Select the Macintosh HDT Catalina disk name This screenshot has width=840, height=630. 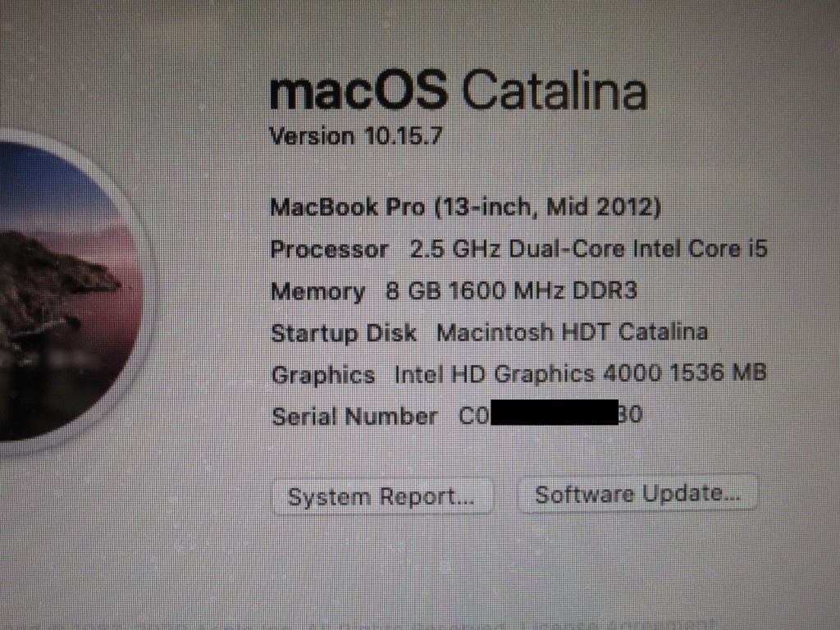point(572,332)
